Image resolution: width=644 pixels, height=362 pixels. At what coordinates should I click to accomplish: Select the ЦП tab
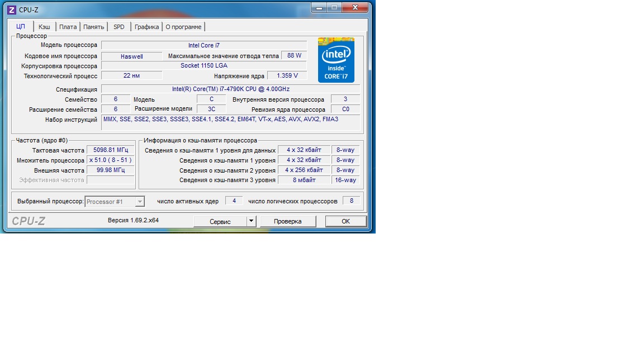[21, 26]
